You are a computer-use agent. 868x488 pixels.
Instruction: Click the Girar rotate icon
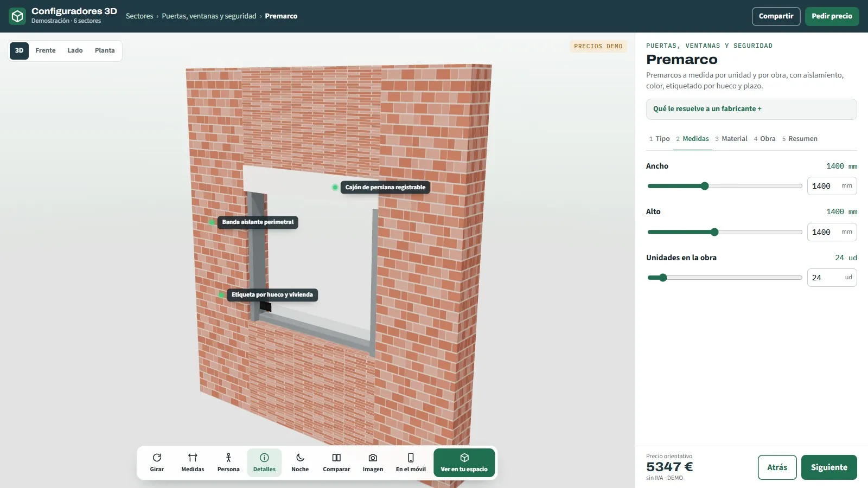[x=157, y=458]
